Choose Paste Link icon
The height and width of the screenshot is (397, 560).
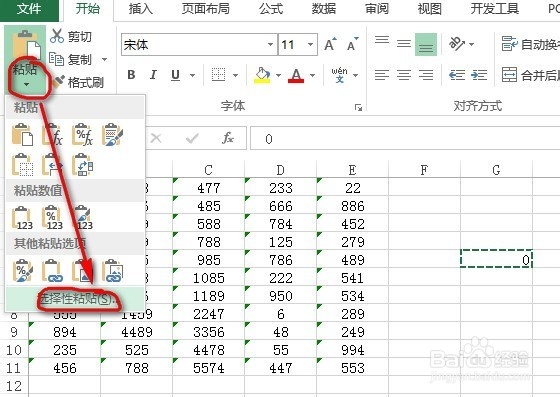[x=52, y=271]
